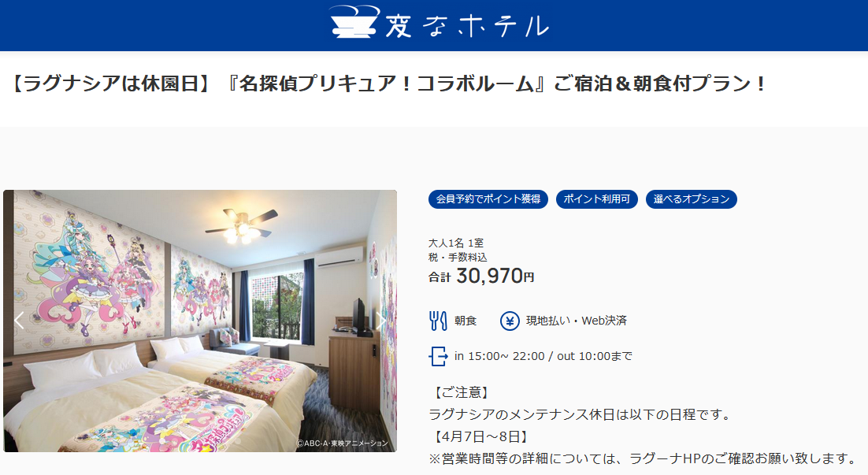
Task: Select the 会員予約でポイント獲得 badge
Action: pyautogui.click(x=488, y=199)
